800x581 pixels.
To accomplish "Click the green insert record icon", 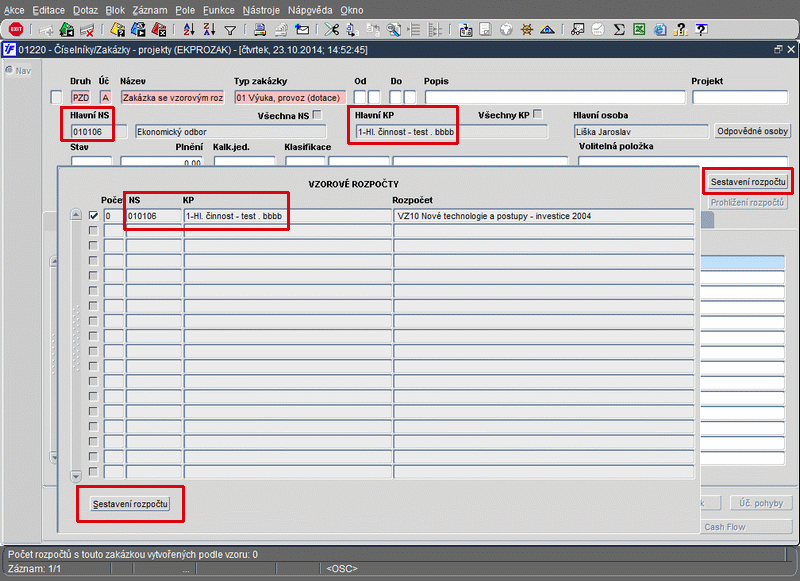I will point(66,30).
